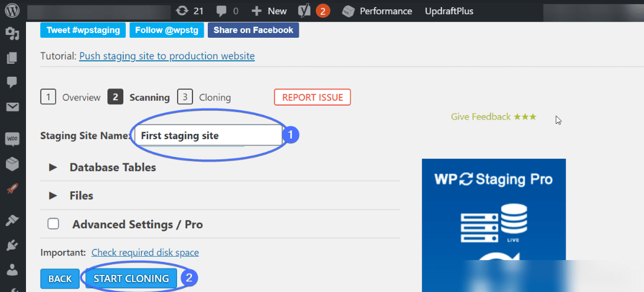
Task: Expand the Files section
Action: [x=71, y=195]
